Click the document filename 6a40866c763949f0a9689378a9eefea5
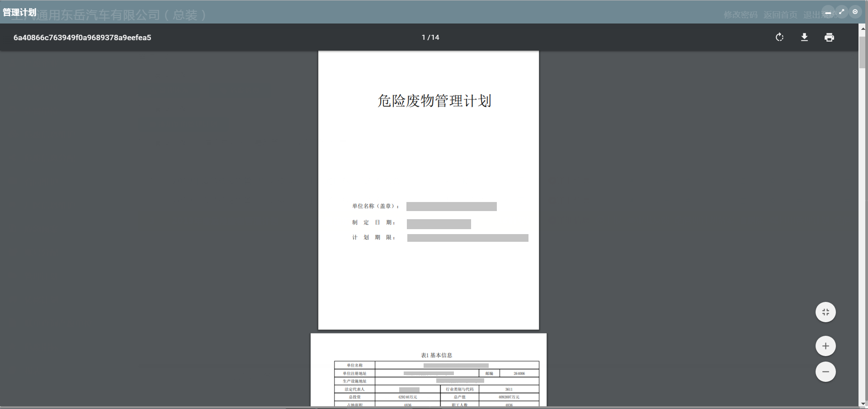This screenshot has width=868, height=409. point(82,38)
